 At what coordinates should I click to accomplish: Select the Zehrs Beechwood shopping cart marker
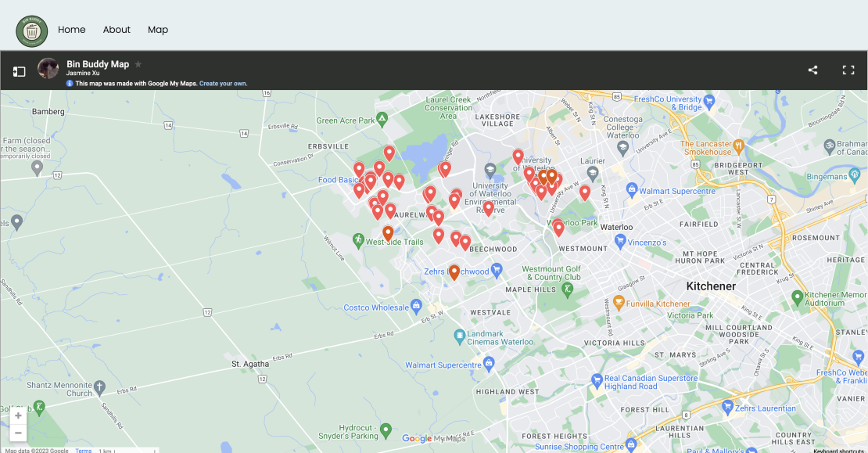496,270
